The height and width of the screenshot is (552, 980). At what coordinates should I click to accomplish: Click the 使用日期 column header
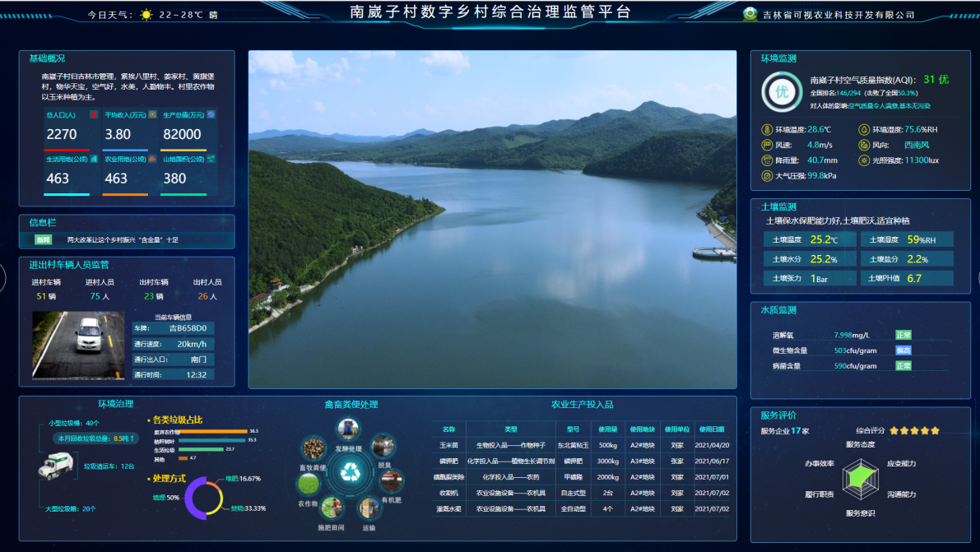click(712, 429)
